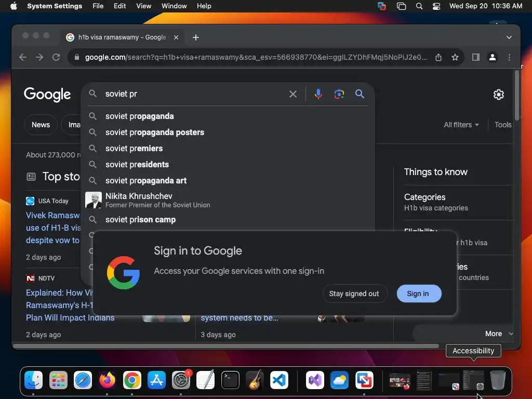The height and width of the screenshot is (399, 532).
Task: Open the Apple menu
Action: tap(14, 6)
